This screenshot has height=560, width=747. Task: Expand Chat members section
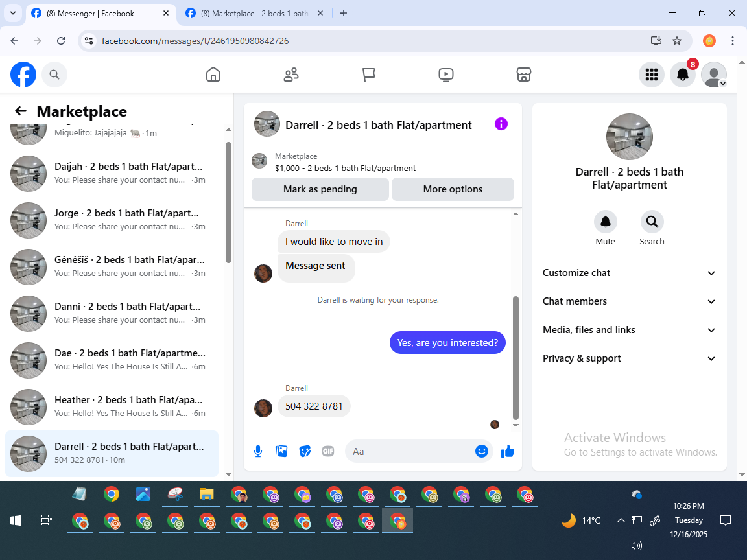tap(629, 301)
